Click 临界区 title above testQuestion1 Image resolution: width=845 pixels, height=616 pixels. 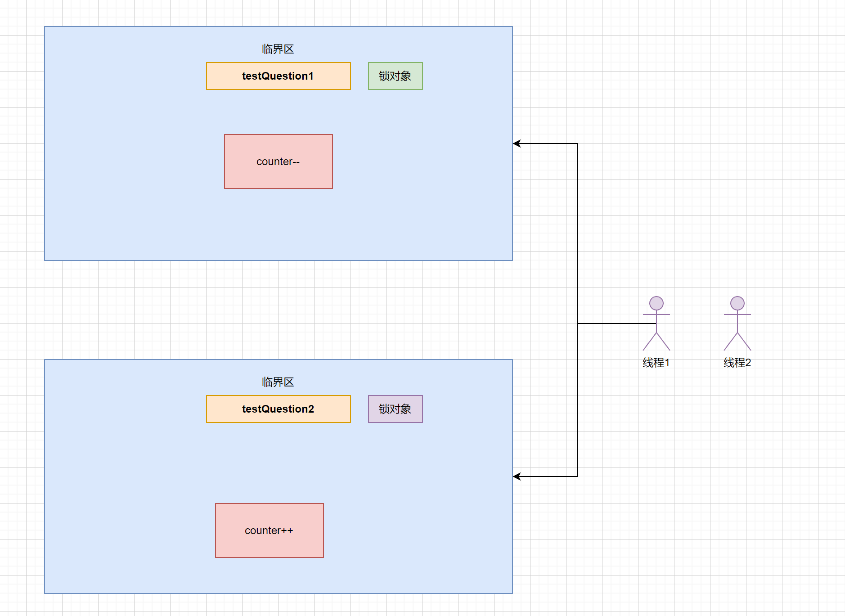click(x=278, y=49)
